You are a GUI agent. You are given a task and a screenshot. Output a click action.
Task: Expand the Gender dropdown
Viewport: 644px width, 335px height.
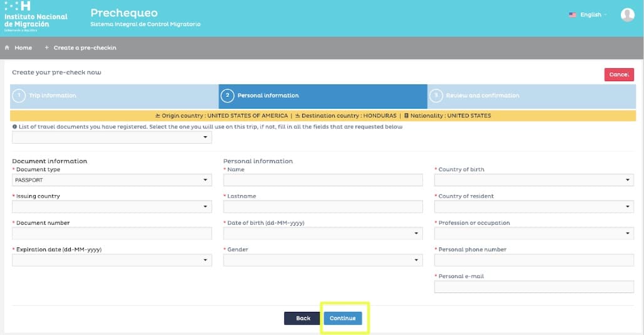[323, 260]
